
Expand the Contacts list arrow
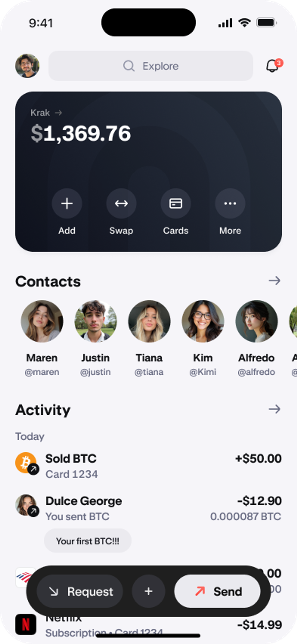click(274, 281)
